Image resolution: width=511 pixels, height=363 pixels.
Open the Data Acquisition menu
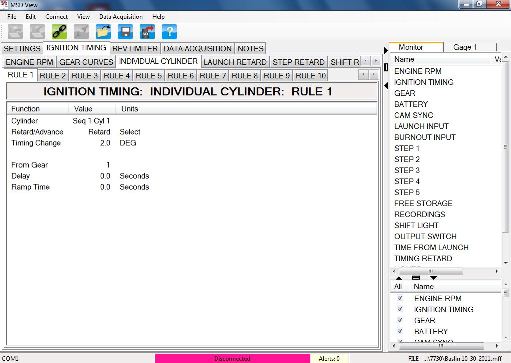point(121,16)
